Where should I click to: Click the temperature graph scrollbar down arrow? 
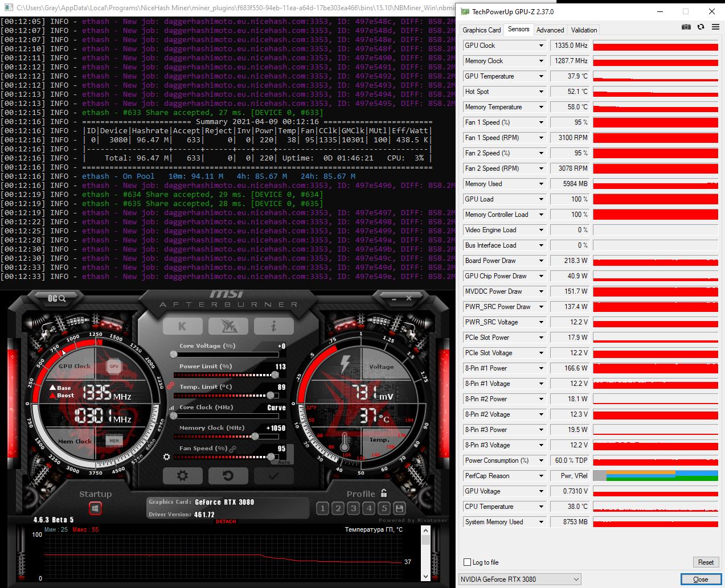425,577
